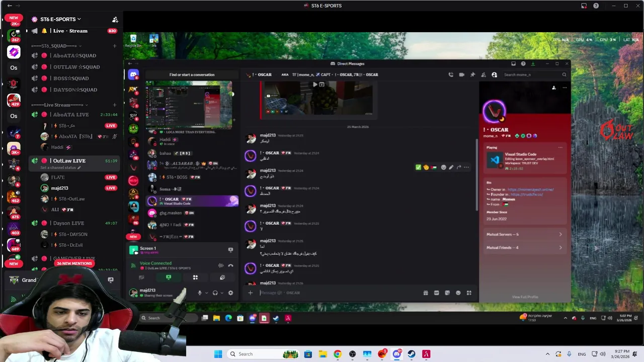Edit hovered message with pencil icon

451,167
